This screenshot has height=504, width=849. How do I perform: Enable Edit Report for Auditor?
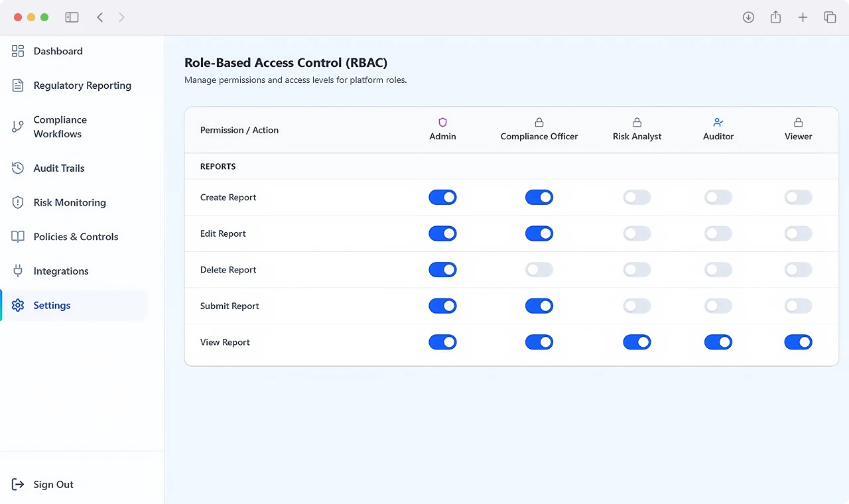click(718, 233)
